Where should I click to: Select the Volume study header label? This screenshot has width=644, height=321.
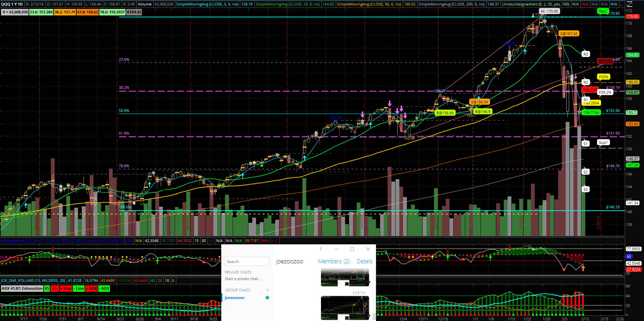145,4
